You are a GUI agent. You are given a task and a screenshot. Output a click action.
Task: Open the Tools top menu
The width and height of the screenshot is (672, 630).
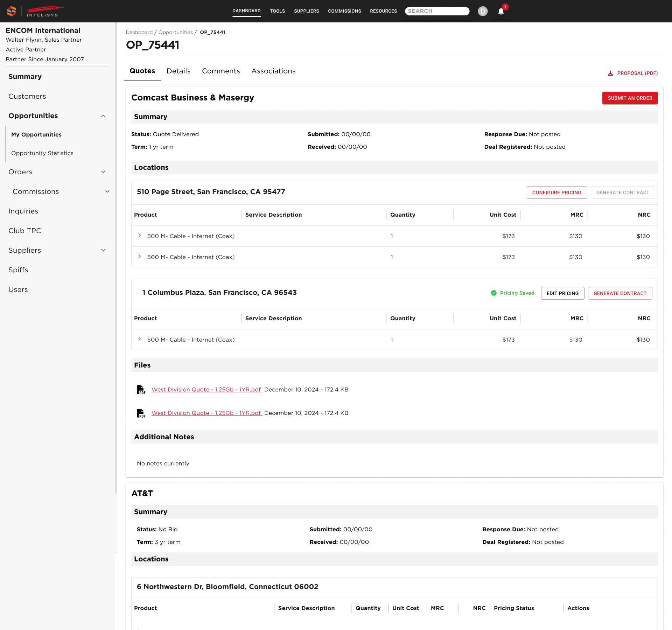[277, 11]
